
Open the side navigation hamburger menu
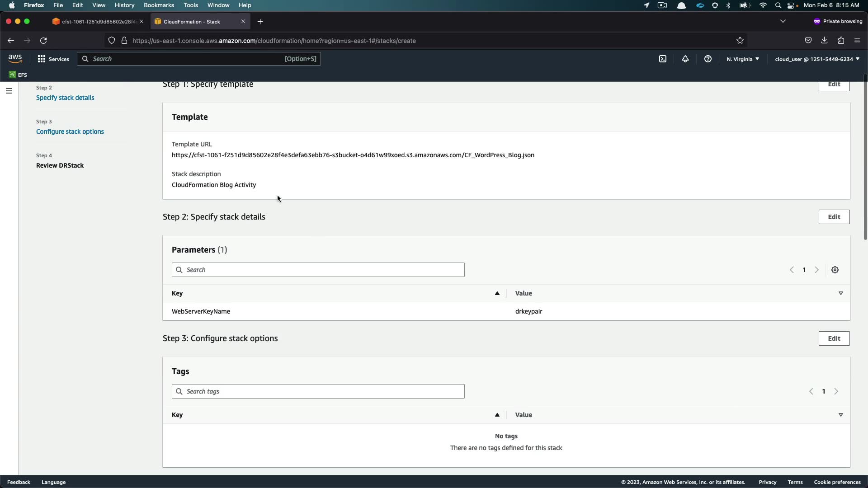9,91
